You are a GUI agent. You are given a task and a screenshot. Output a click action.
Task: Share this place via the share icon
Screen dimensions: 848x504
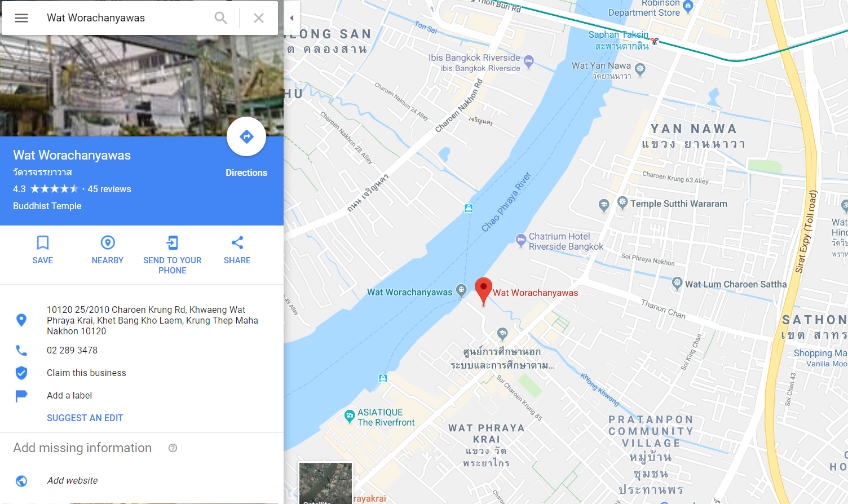coord(237,243)
